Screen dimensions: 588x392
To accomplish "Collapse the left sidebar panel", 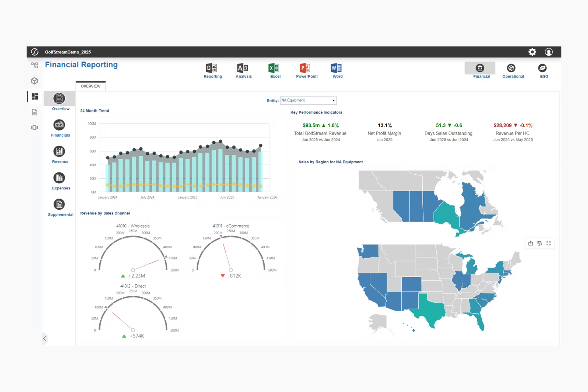I will 44,339.
